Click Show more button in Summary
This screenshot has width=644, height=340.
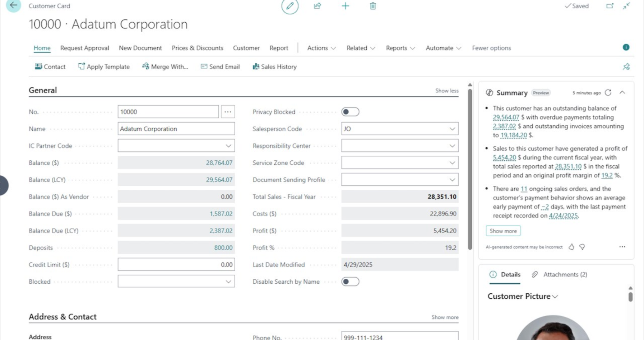[503, 231]
